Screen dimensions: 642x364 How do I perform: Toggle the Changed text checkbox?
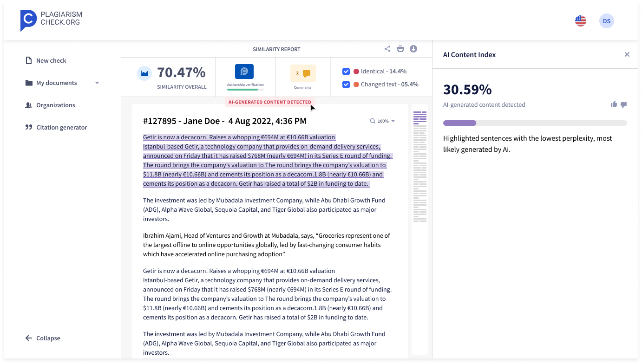click(346, 84)
